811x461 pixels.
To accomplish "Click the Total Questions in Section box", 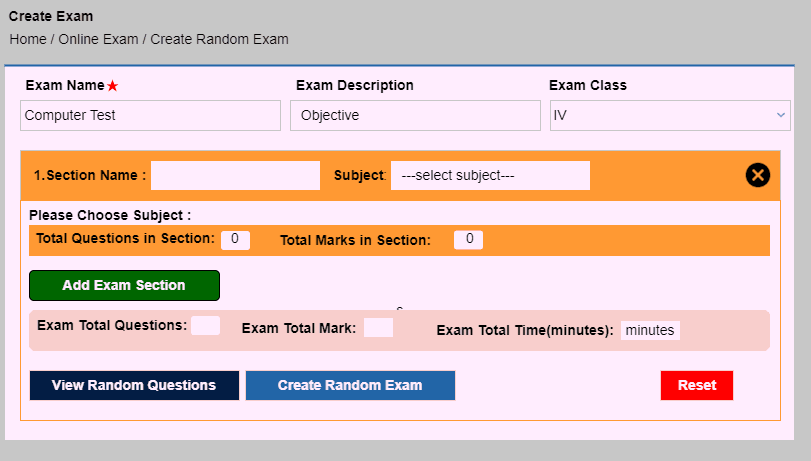I will click(235, 240).
